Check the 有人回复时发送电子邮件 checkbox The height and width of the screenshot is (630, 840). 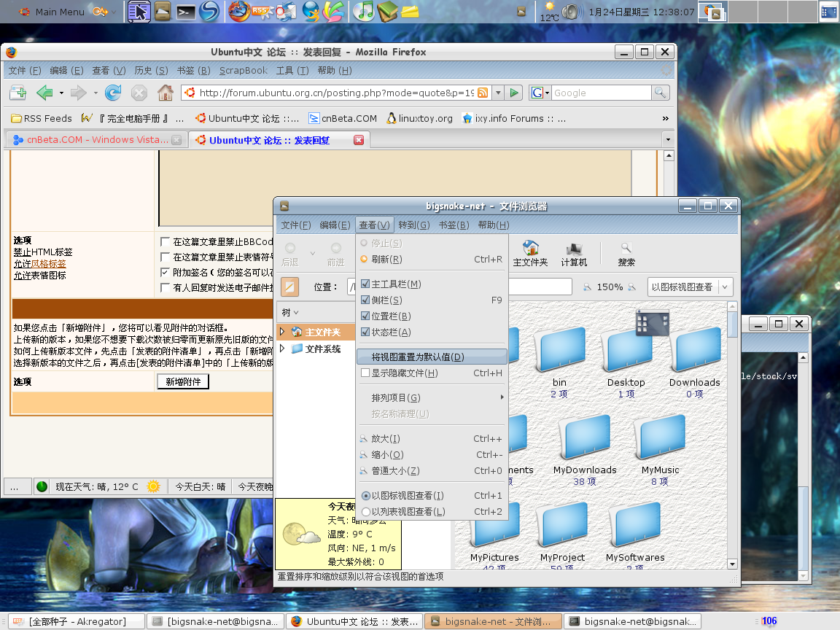[x=165, y=288]
